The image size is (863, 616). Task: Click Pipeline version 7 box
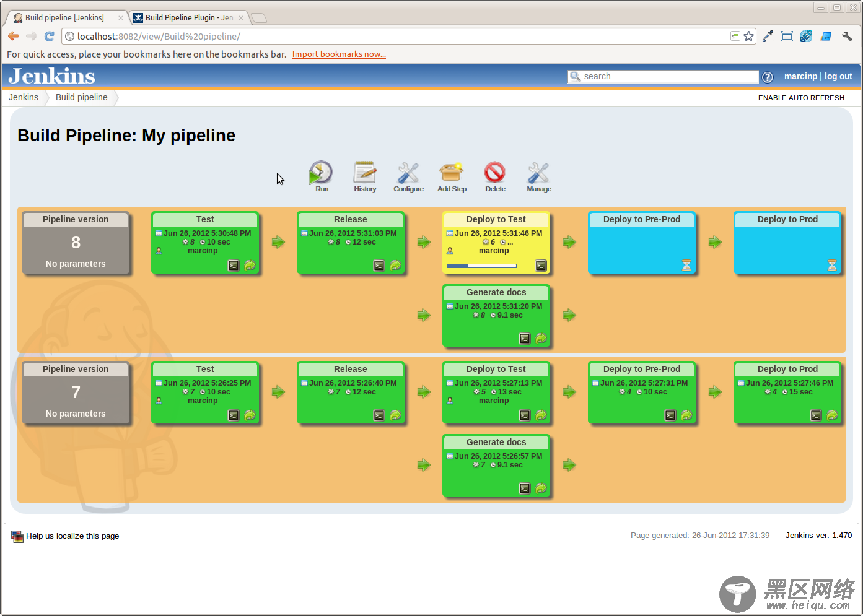76,393
